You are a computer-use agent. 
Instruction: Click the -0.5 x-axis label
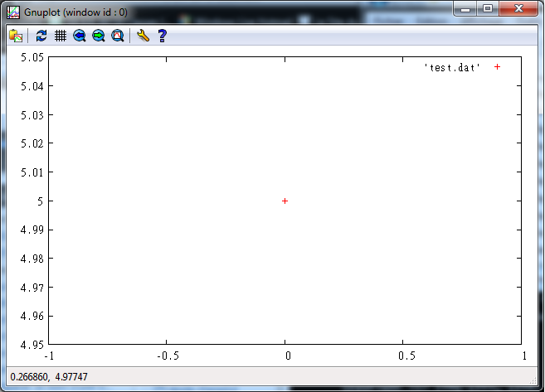168,356
